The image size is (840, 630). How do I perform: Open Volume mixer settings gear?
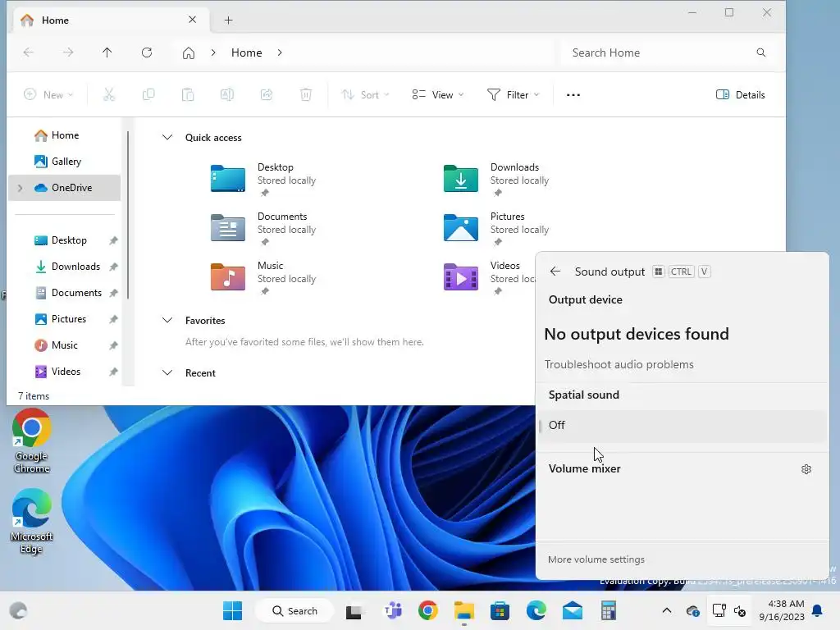(x=806, y=469)
